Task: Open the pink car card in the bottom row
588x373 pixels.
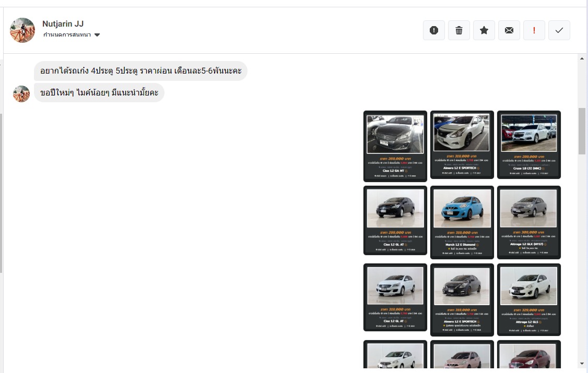Action: (462, 354)
